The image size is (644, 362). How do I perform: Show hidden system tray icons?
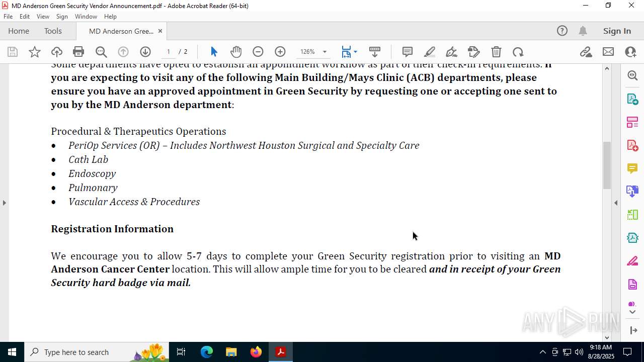[542, 352]
